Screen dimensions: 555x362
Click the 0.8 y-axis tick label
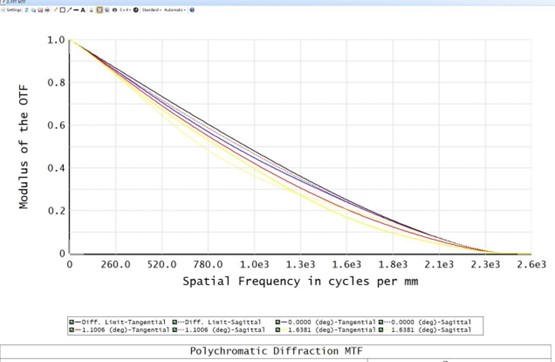(x=56, y=82)
